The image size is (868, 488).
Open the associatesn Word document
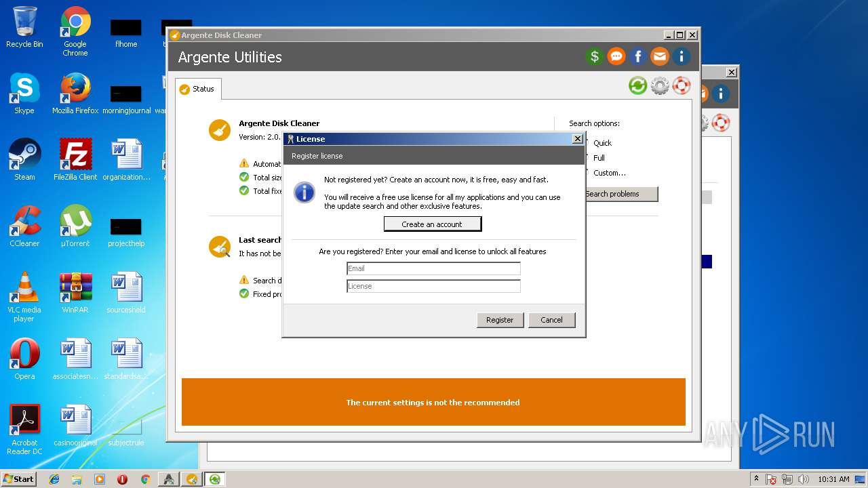[75, 359]
